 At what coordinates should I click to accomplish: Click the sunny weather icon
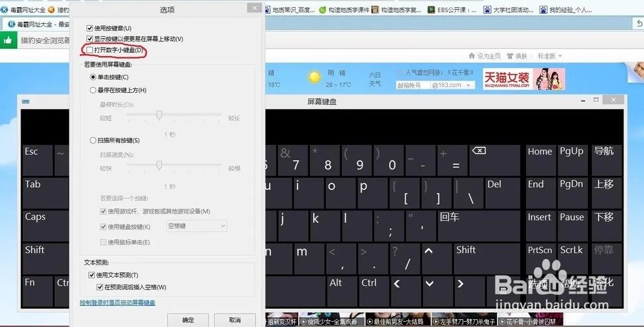(x=314, y=77)
